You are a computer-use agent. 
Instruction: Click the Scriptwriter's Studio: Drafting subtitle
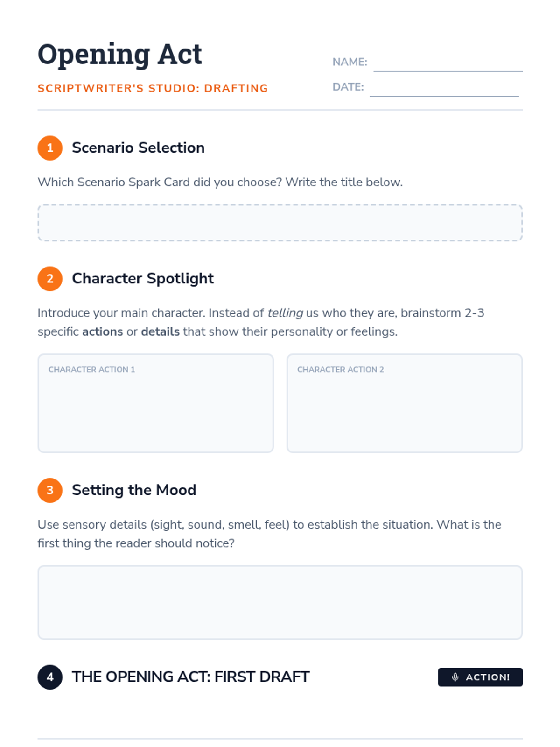click(x=153, y=88)
